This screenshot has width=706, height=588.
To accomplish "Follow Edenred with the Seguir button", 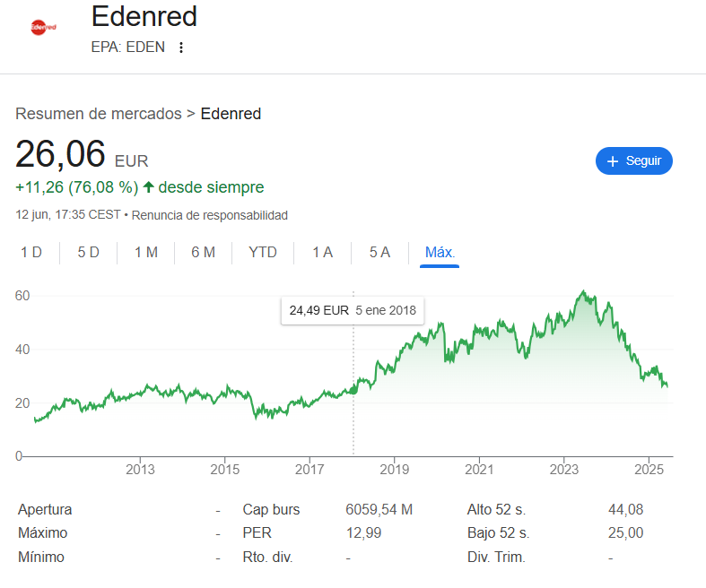I will click(x=634, y=161).
